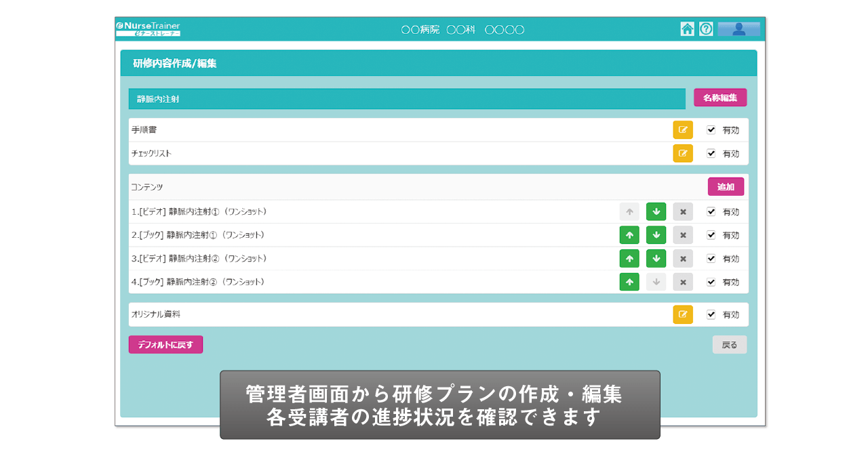Uncheck 有効 for item 2 book
Viewport: 868px width, 456px height.
[x=711, y=234]
